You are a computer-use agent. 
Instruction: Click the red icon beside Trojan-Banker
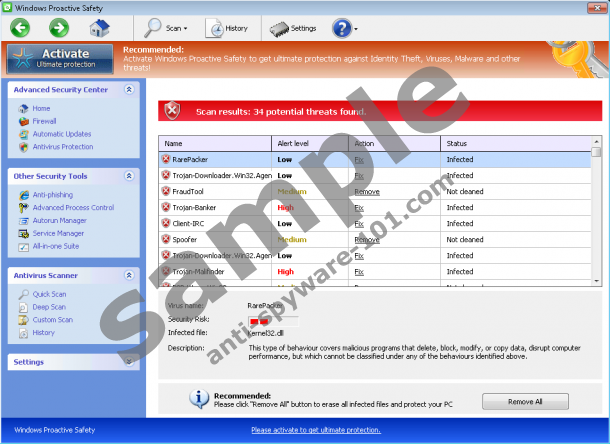pos(166,207)
